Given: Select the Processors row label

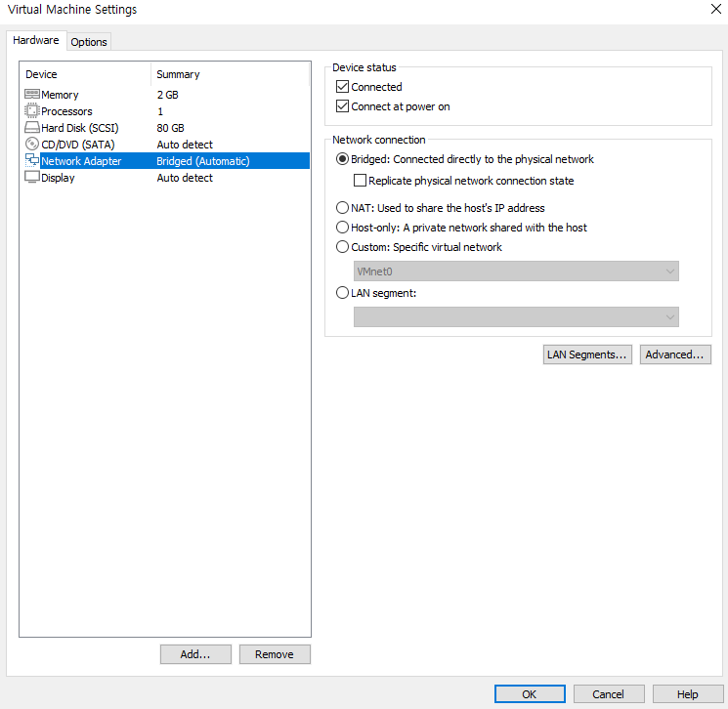Looking at the screenshot, I should point(66,111).
